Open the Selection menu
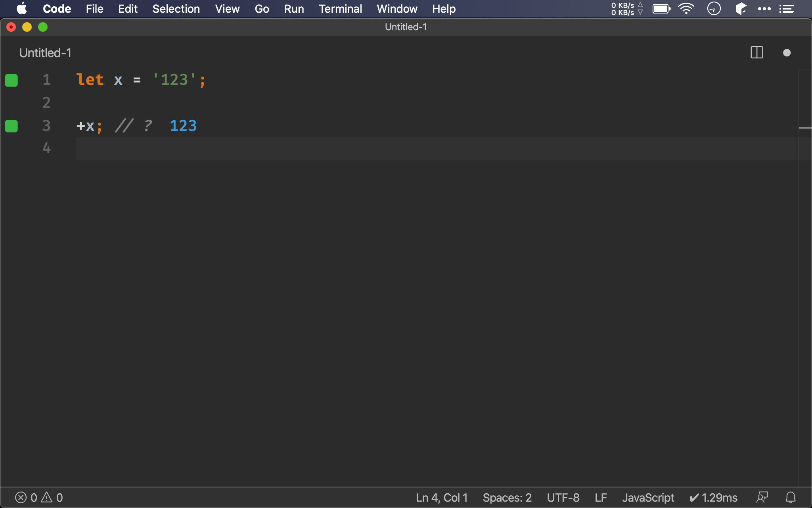The image size is (812, 508). [176, 9]
